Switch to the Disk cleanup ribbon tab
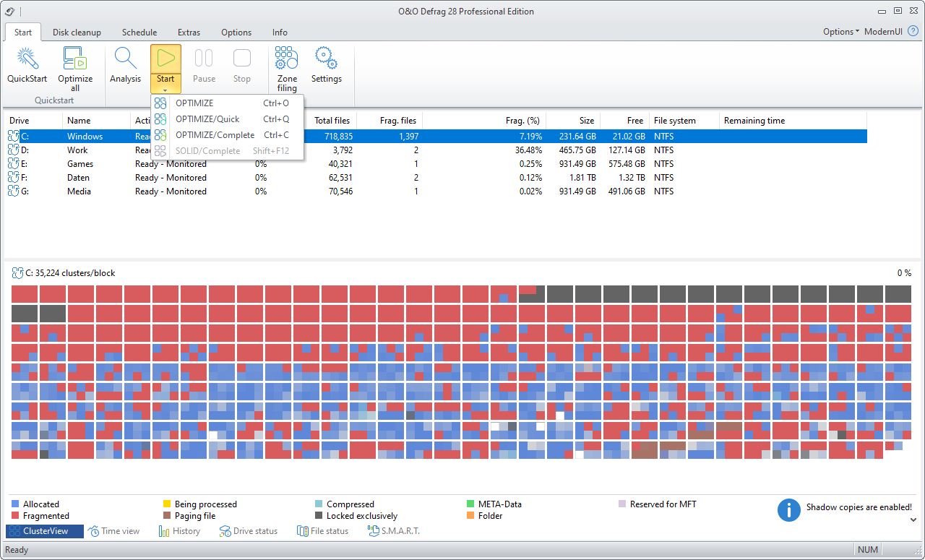Viewport: 925px width, 560px height. point(77,32)
